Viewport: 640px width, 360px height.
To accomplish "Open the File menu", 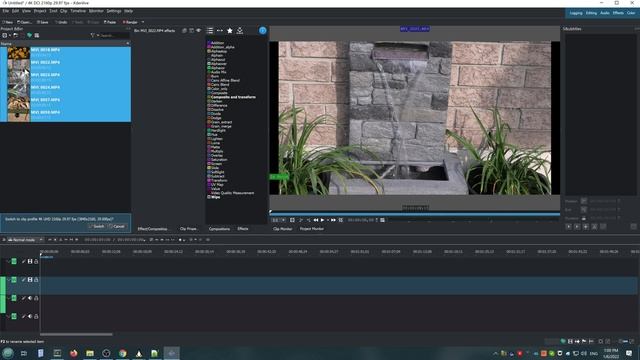I will click(6, 11).
